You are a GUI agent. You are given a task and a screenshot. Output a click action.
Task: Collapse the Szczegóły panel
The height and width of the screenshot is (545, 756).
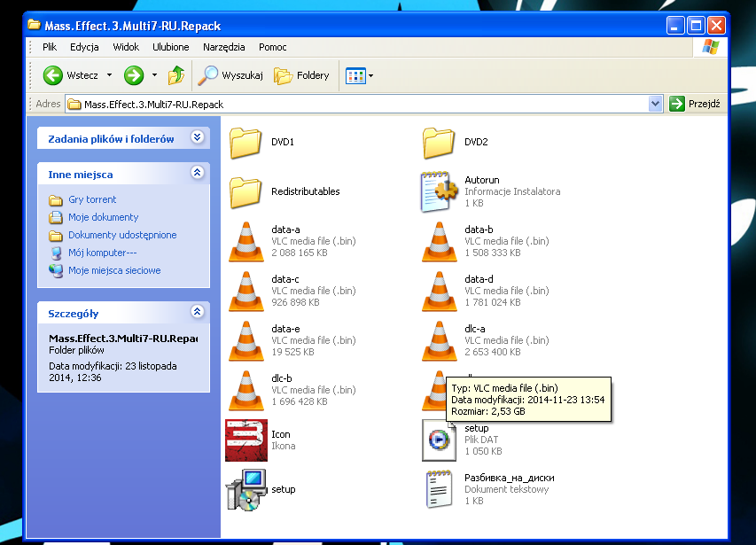click(197, 312)
